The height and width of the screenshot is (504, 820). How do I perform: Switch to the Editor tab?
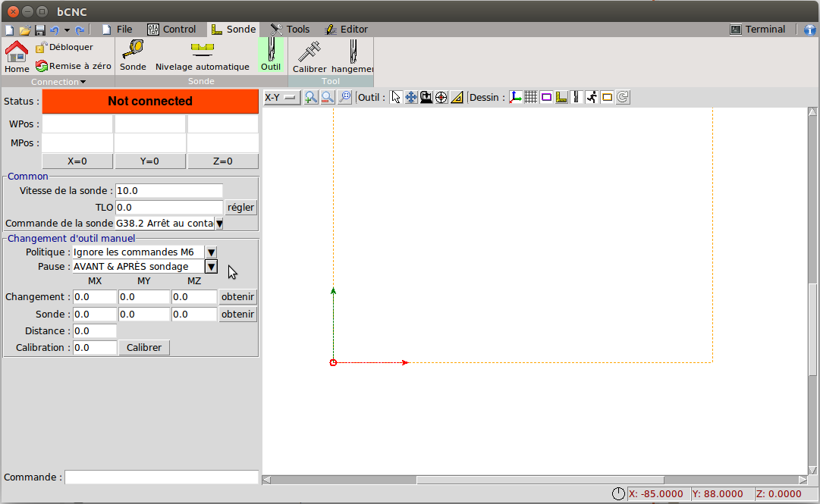coord(346,30)
